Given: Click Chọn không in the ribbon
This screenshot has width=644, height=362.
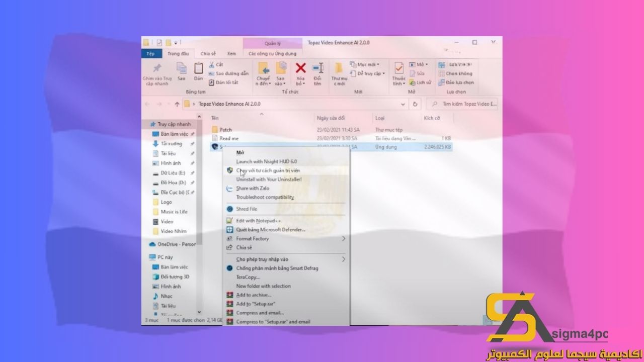Looking at the screenshot, I should tap(455, 73).
